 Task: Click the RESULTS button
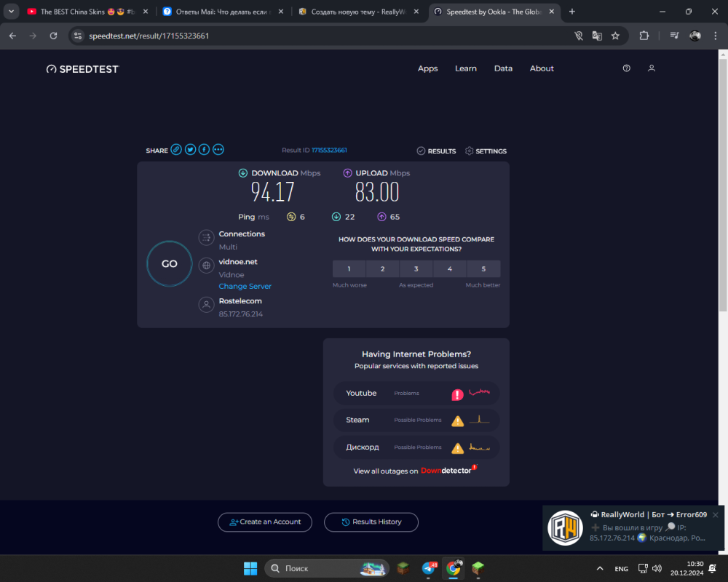[436, 151]
